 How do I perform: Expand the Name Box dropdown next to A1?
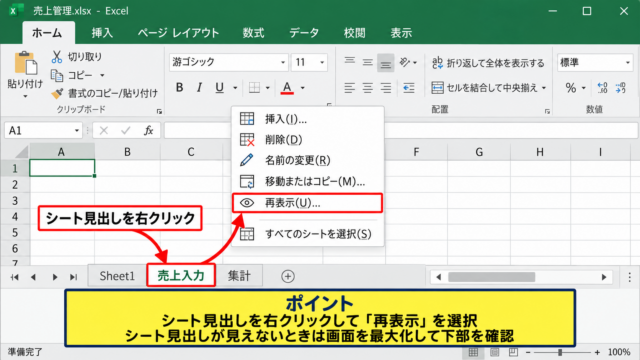coord(77,131)
